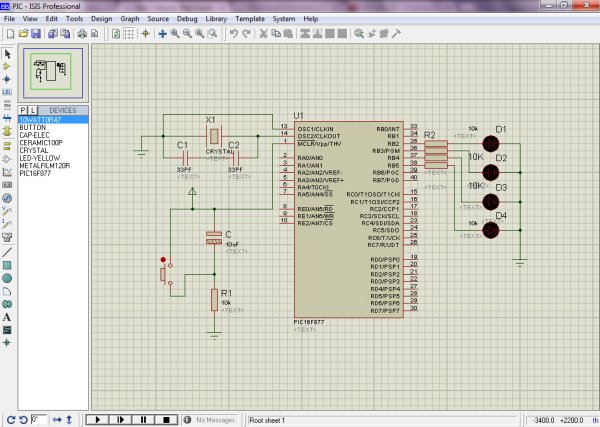The height and width of the screenshot is (427, 600).
Task: Choose the Component Mode tool in sidebar
Action: 7,66
